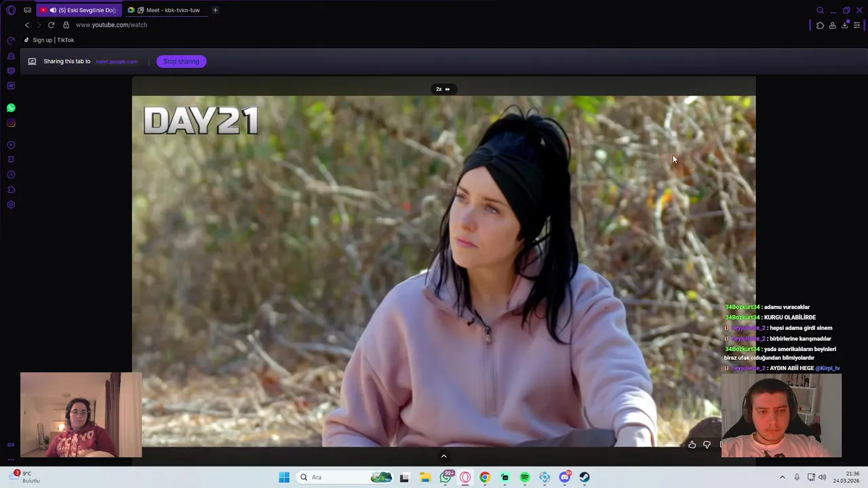Open the player icon in sidebar

[11, 145]
